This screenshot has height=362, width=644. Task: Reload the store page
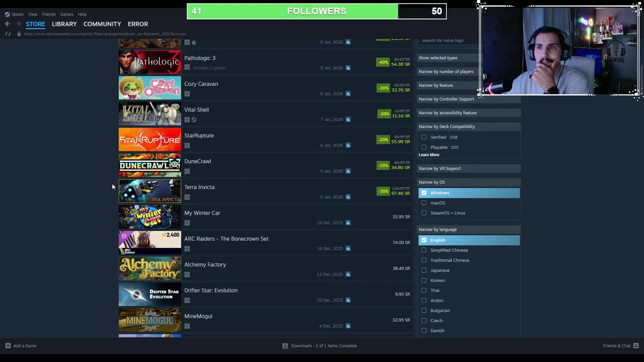click(x=8, y=34)
